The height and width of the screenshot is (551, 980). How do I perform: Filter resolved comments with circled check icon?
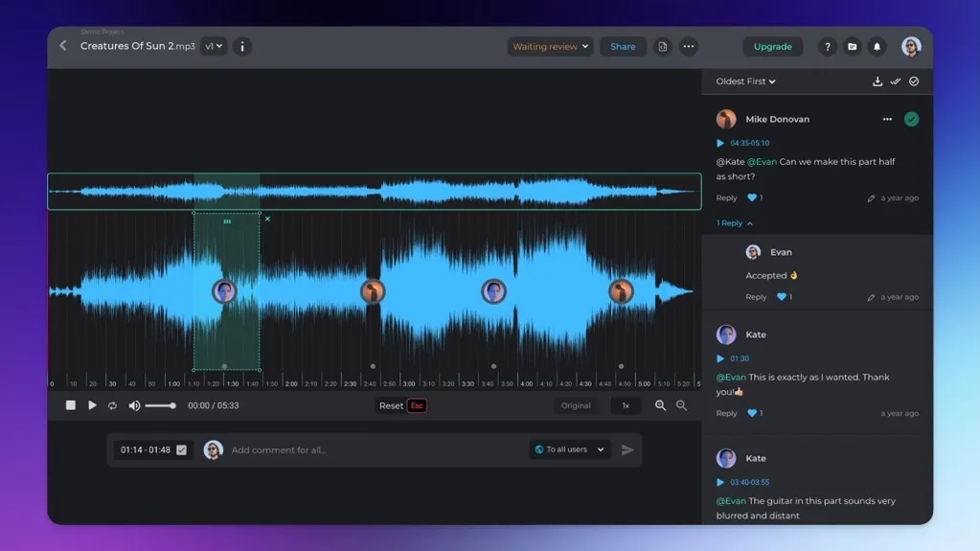[914, 81]
